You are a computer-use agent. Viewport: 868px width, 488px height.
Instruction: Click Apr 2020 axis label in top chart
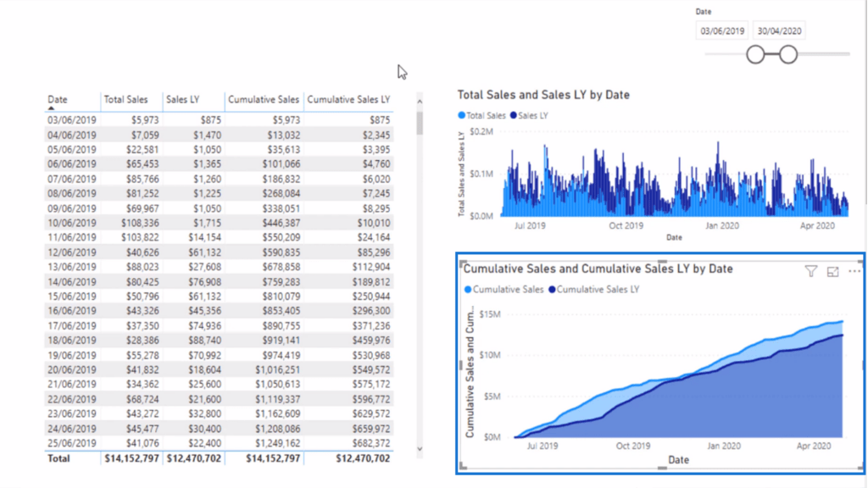click(x=818, y=225)
